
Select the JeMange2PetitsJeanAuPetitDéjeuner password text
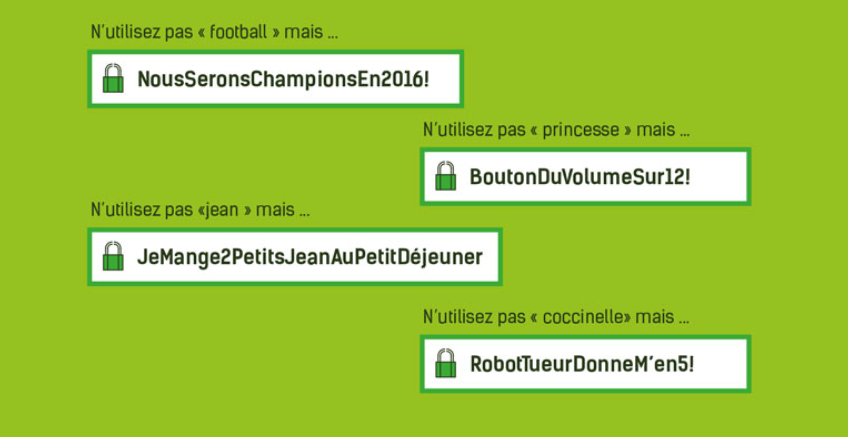pyautogui.click(x=309, y=257)
